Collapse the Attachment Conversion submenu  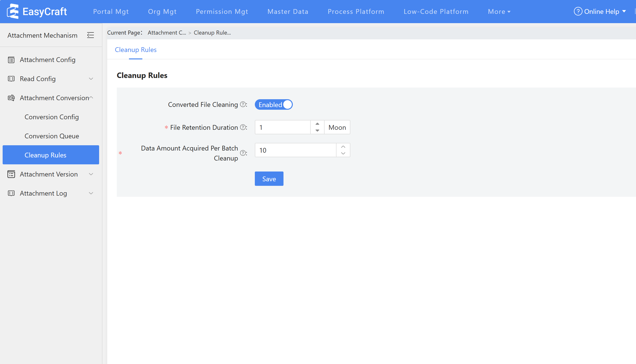point(91,98)
